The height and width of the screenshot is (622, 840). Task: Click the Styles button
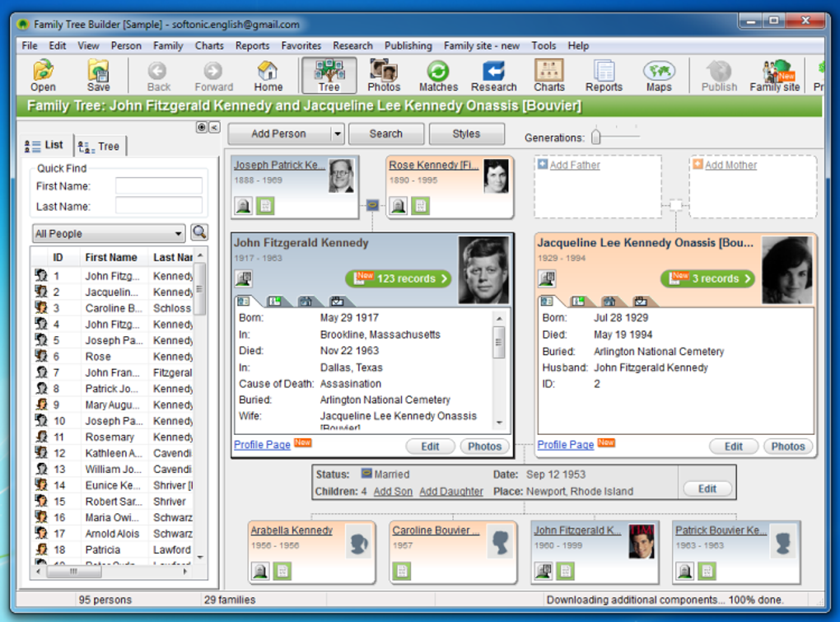tap(467, 134)
